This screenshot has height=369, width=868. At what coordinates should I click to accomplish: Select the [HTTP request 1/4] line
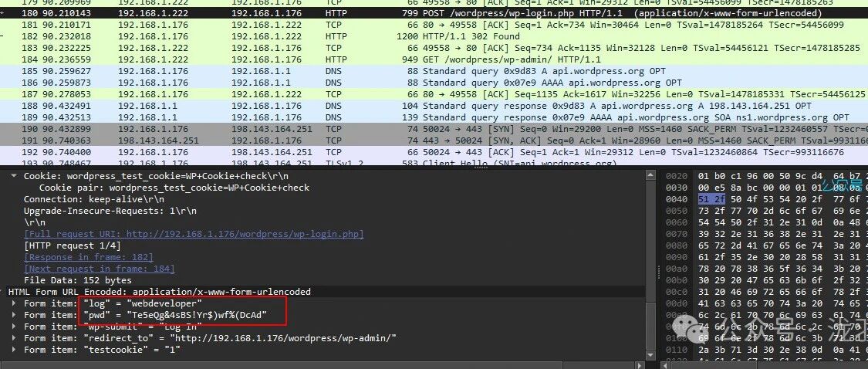(72, 245)
